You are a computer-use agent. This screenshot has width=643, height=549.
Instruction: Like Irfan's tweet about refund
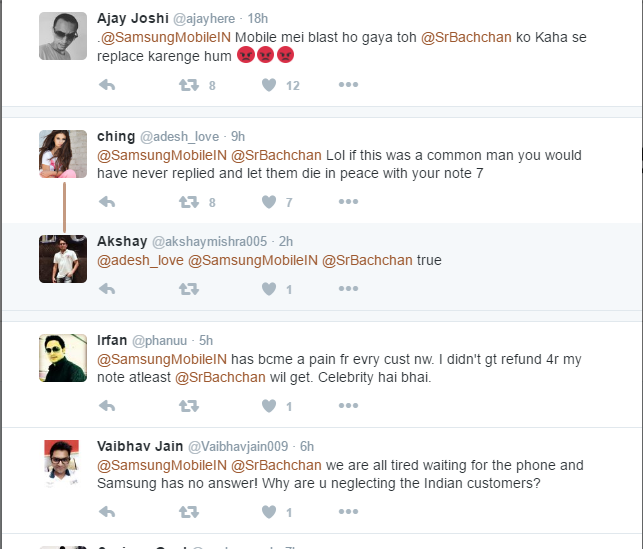coord(269,406)
